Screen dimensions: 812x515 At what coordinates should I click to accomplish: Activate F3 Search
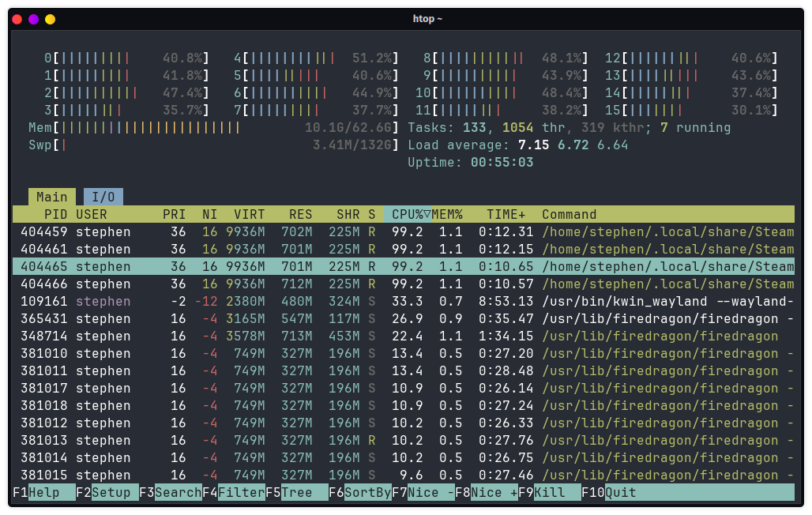pos(171,492)
